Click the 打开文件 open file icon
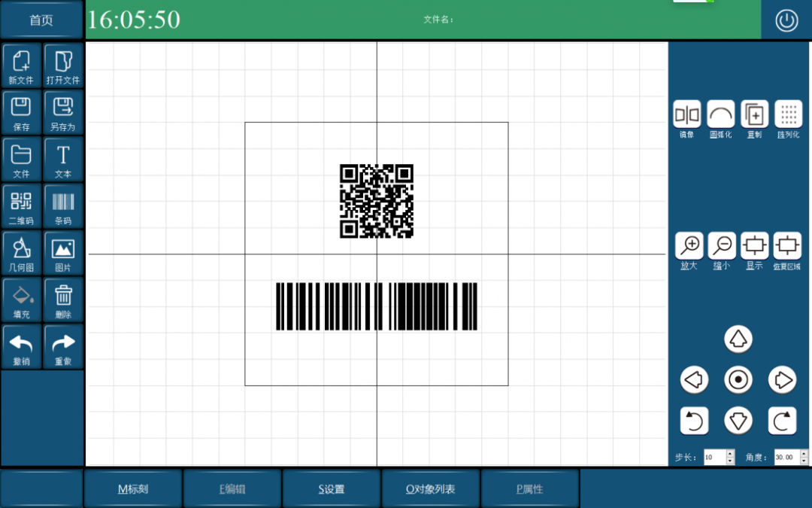 [x=63, y=65]
